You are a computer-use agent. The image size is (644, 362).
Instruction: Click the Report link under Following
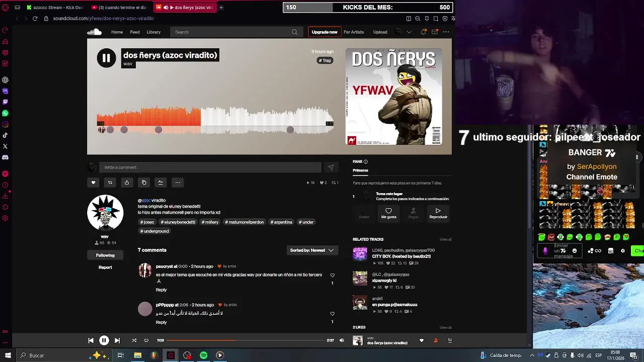click(x=105, y=267)
